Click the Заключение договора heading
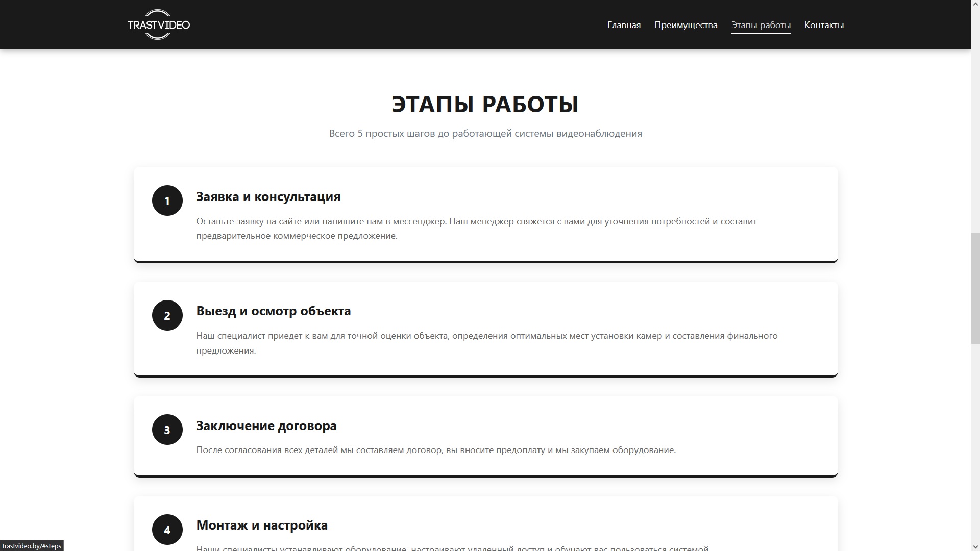This screenshot has width=980, height=551. tap(266, 425)
